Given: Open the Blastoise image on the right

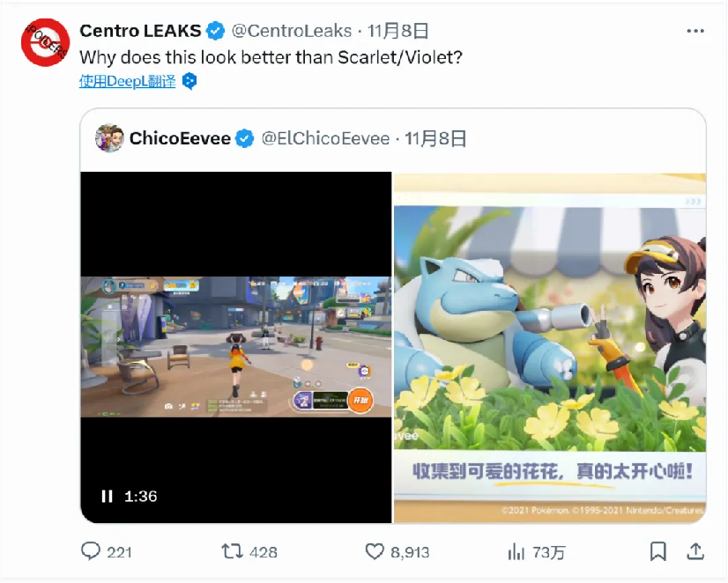Looking at the screenshot, I should point(550,348).
